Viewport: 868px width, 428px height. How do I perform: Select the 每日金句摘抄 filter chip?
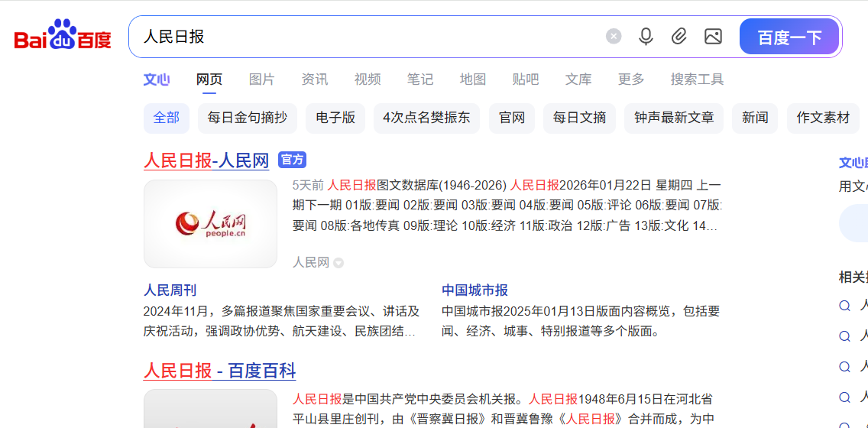tap(248, 118)
